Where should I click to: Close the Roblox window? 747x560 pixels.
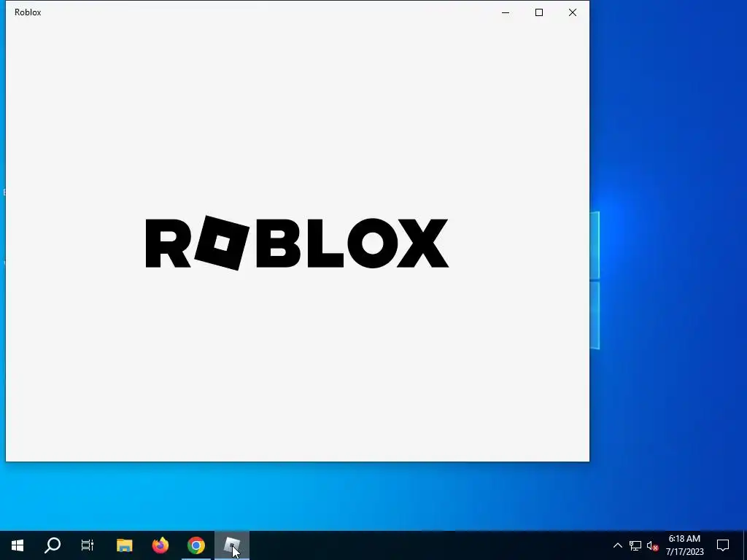pyautogui.click(x=573, y=12)
